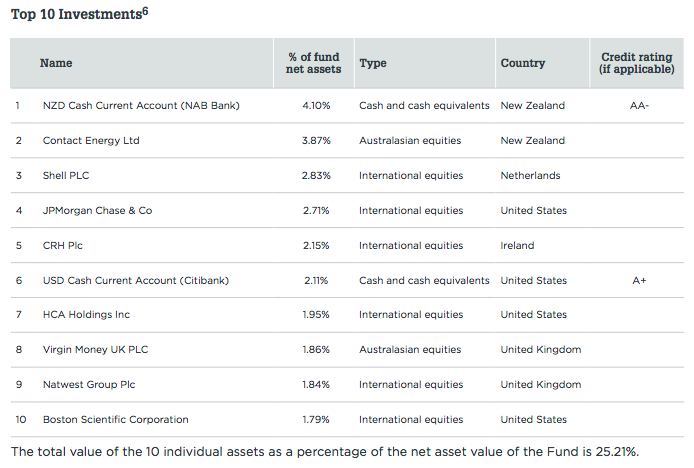
Task: Click the % of fund net assets header
Action: (x=314, y=63)
